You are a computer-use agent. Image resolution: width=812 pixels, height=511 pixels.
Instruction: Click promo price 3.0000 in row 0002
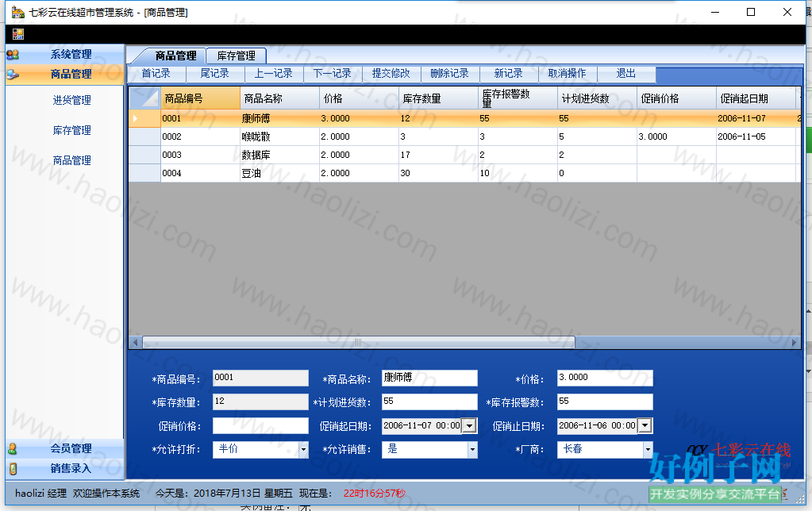[676, 136]
